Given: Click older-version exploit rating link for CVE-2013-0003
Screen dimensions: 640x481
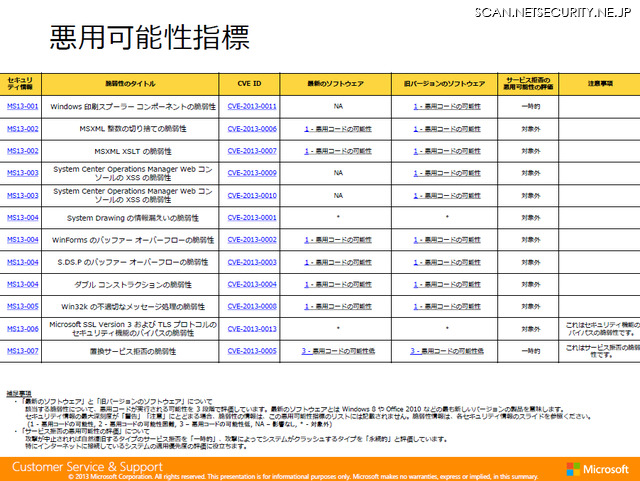Looking at the screenshot, I should pos(447,263).
